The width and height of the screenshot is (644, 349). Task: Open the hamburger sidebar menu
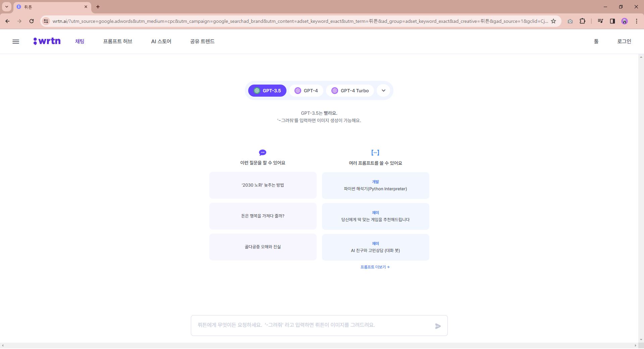pos(16,42)
